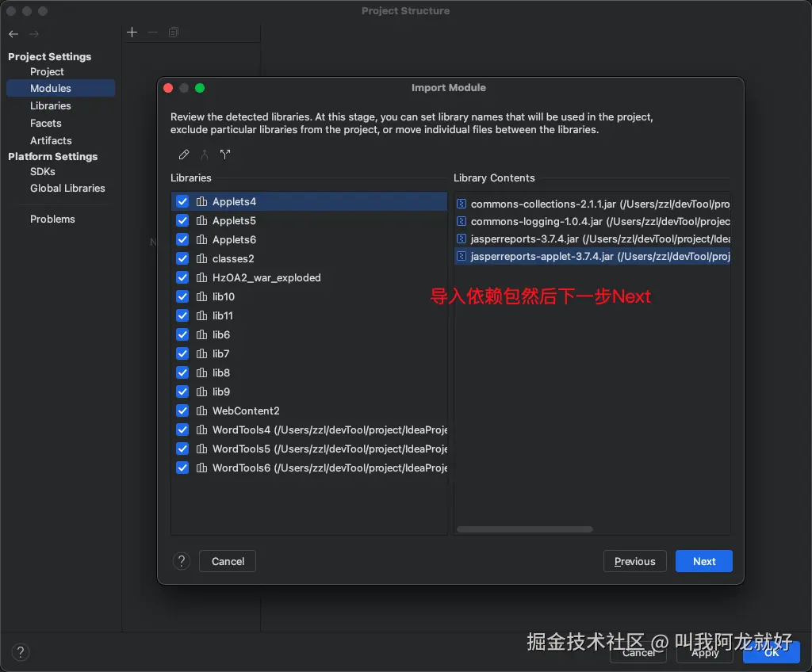Screen dimensions: 812x672
Task: Uncheck the WebContent2 library checkbox
Action: point(182,410)
